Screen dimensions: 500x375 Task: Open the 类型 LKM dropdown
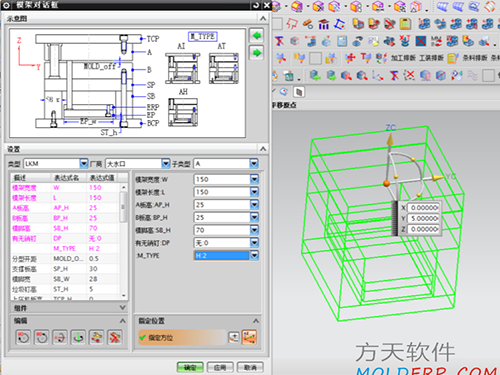tap(84, 163)
